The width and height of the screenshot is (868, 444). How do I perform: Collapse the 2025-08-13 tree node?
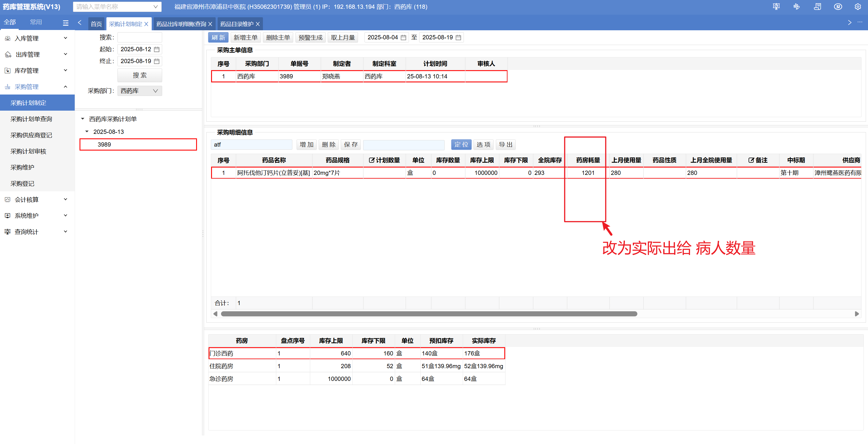[87, 132]
